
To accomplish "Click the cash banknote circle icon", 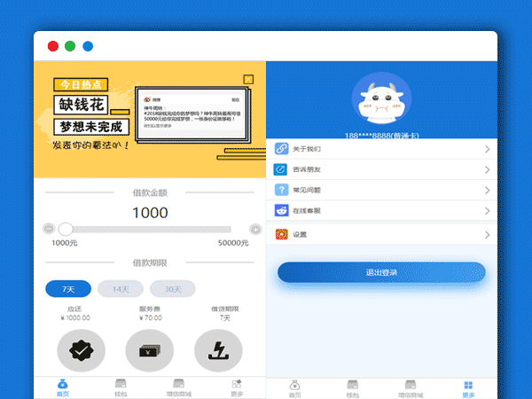I will (149, 351).
